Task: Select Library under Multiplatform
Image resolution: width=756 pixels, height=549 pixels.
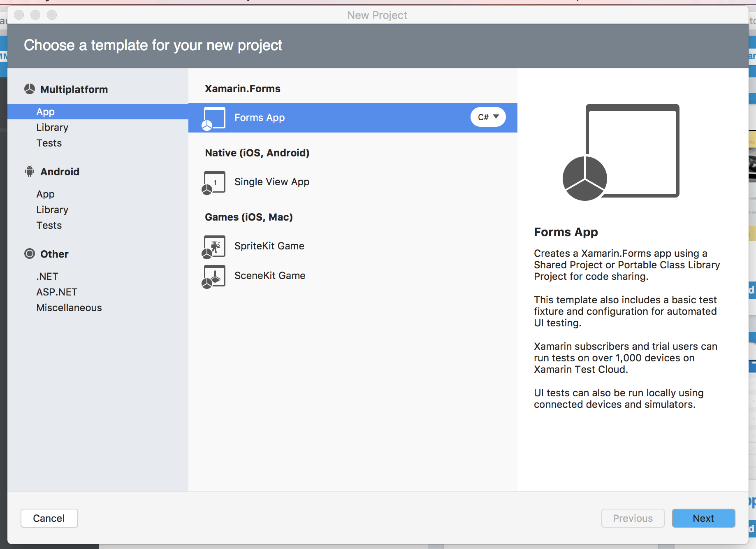Action: (x=52, y=127)
